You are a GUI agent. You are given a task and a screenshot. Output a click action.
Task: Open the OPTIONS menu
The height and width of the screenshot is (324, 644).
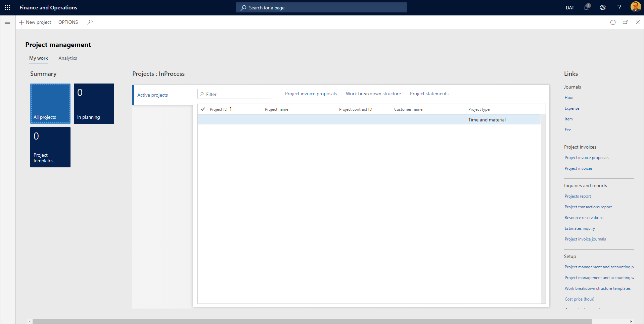coord(68,22)
